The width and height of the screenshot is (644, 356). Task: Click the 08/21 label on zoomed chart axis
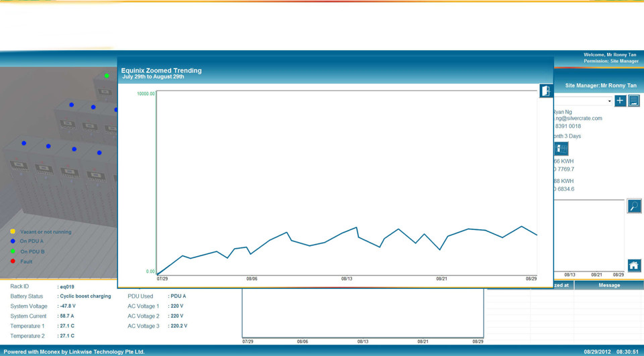coord(441,278)
